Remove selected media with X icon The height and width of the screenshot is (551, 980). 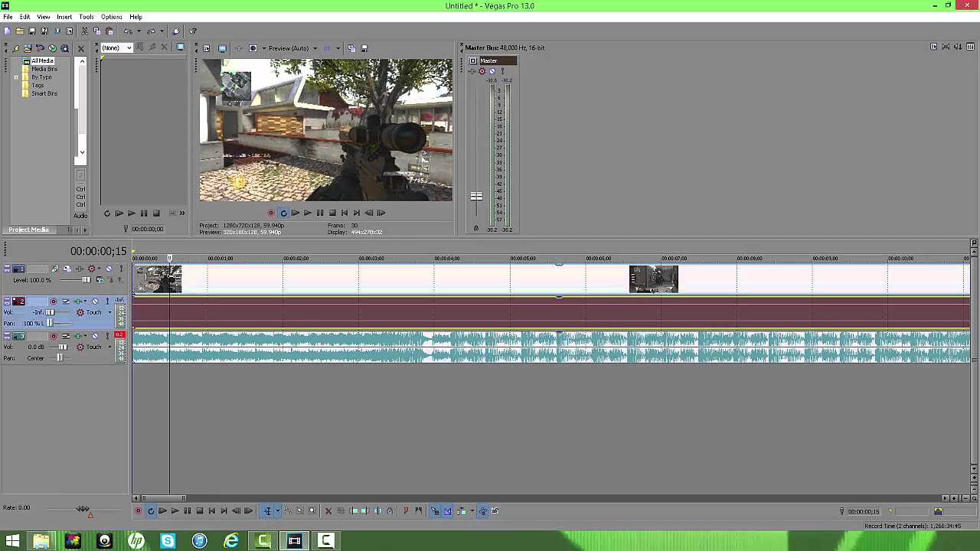(81, 48)
